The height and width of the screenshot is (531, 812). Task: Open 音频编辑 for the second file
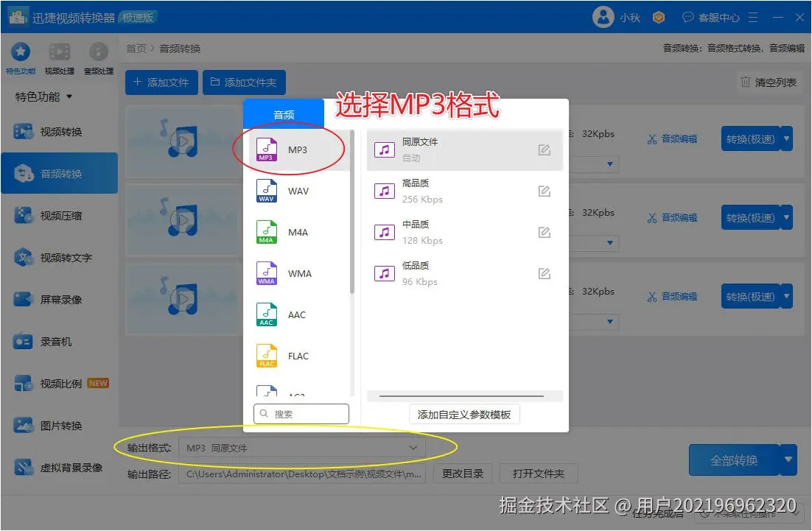tap(672, 218)
